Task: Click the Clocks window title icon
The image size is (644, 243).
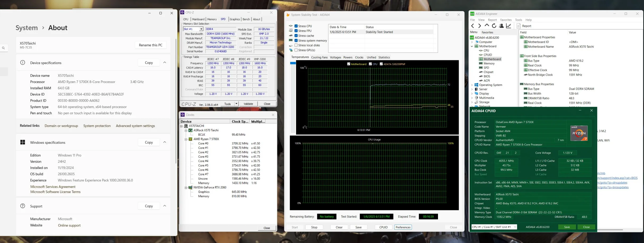Action: pos(183,115)
